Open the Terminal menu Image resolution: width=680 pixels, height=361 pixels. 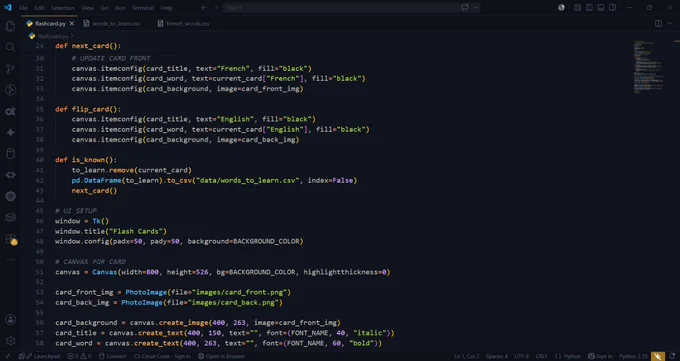[x=143, y=8]
